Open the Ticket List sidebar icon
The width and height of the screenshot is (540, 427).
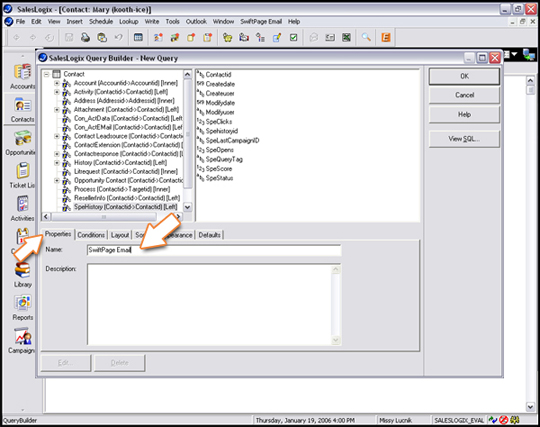23,171
